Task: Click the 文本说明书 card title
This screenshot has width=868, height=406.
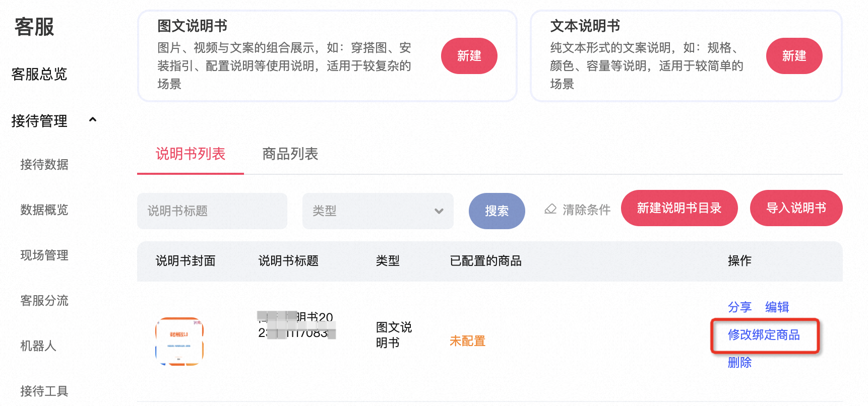Action: coord(585,26)
